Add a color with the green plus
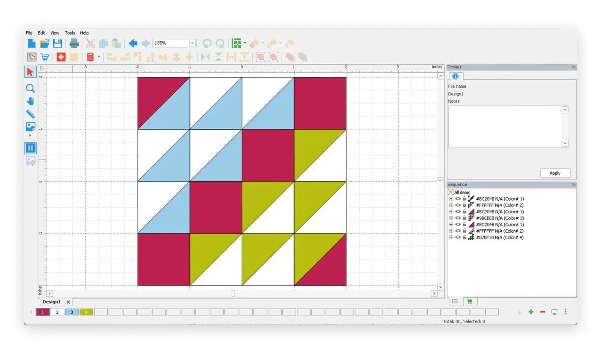The width and height of the screenshot is (601, 364). click(531, 312)
